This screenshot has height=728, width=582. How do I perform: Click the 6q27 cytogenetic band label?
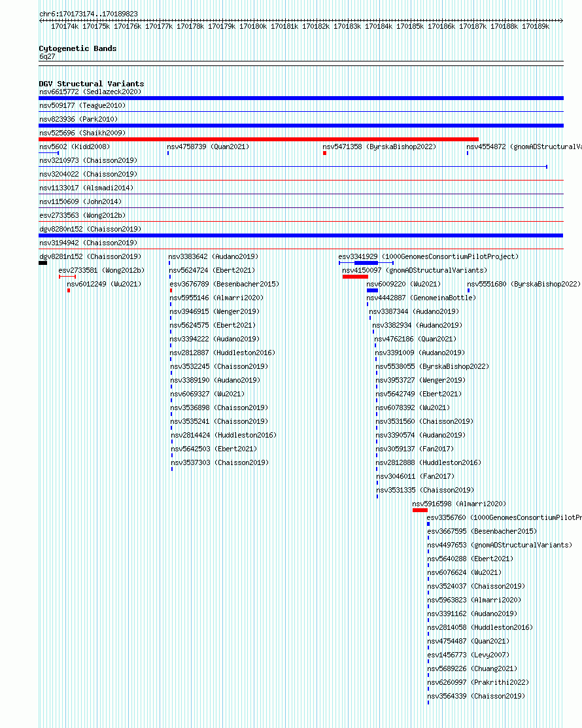point(47,57)
